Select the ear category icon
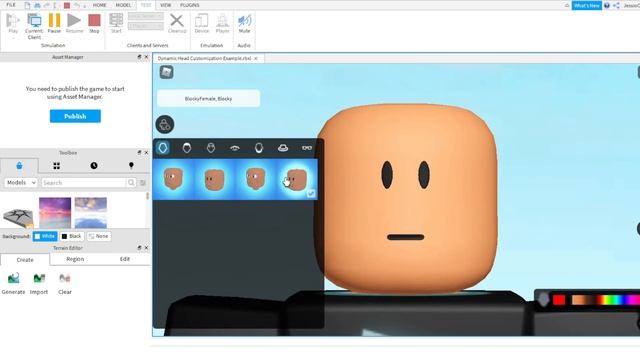The image size is (640, 360). click(259, 148)
